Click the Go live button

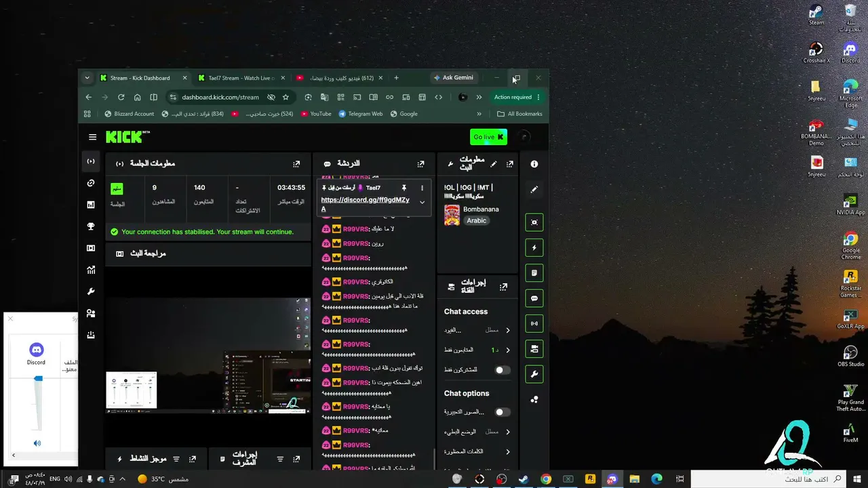pyautogui.click(x=488, y=137)
